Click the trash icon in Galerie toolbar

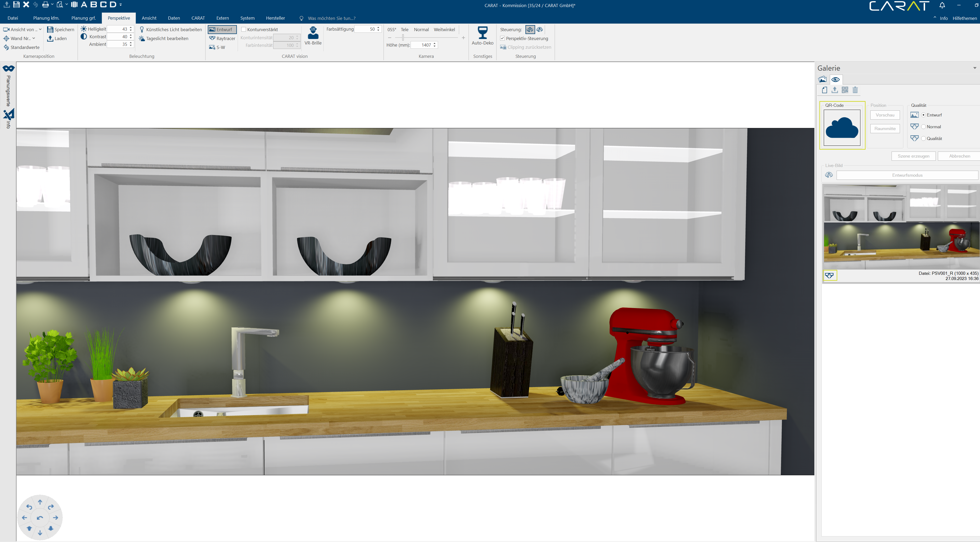[x=855, y=90]
